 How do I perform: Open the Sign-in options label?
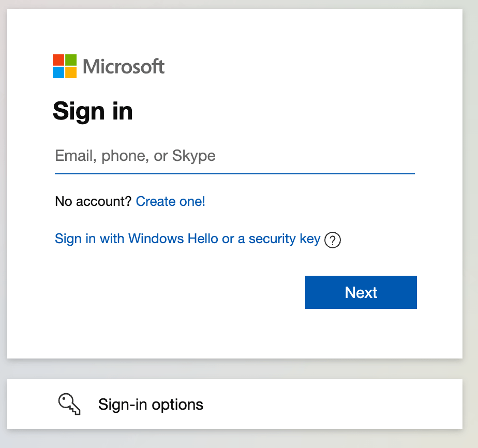point(151,405)
